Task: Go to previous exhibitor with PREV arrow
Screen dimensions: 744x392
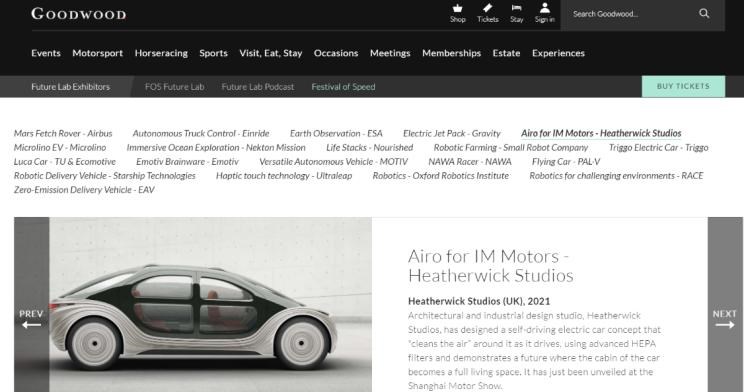Action: [x=31, y=319]
